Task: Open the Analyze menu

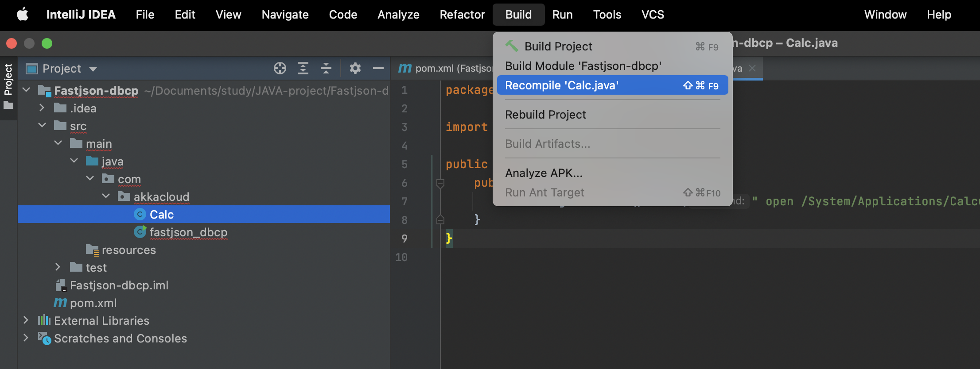Action: (x=398, y=15)
